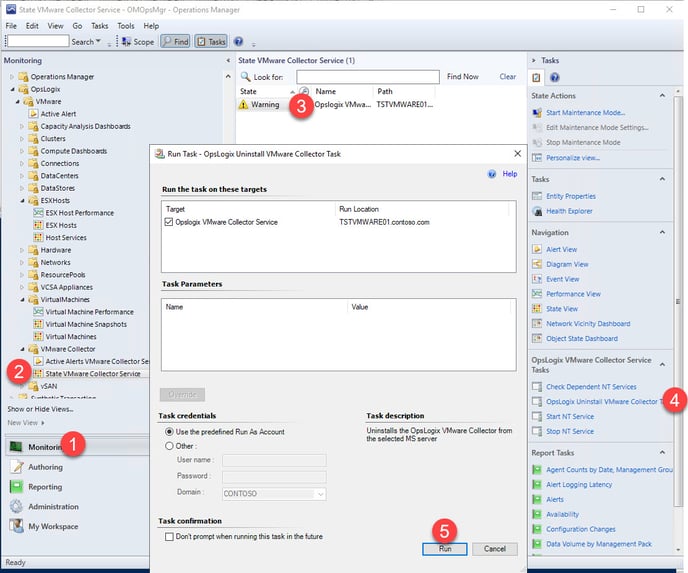Check Don't prompt when running this task
This screenshot has height=573, width=688.
(169, 537)
